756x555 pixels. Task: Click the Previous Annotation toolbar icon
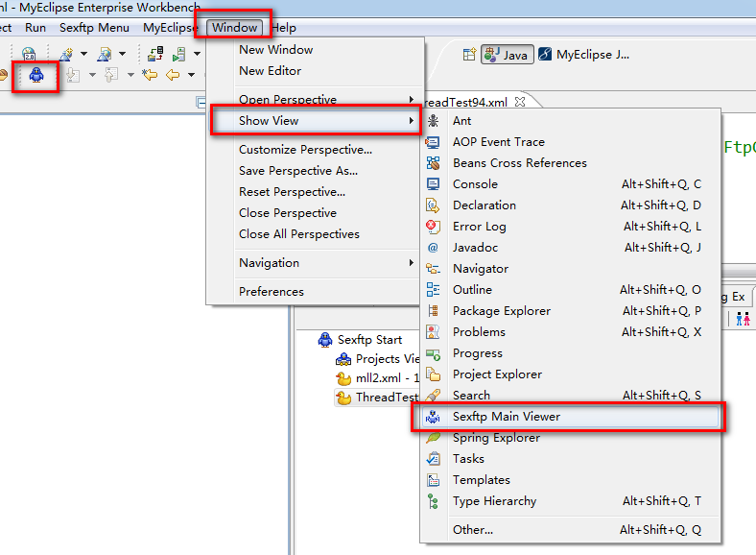[x=111, y=75]
